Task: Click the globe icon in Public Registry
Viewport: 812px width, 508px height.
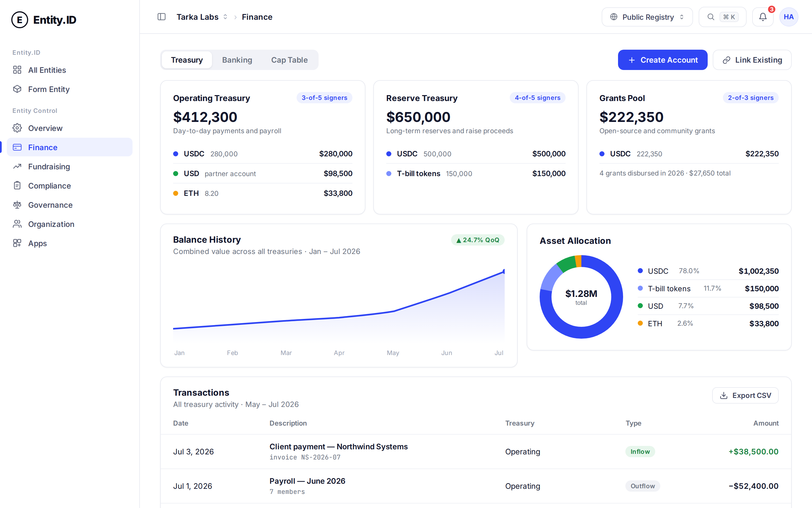Action: pyautogui.click(x=614, y=17)
